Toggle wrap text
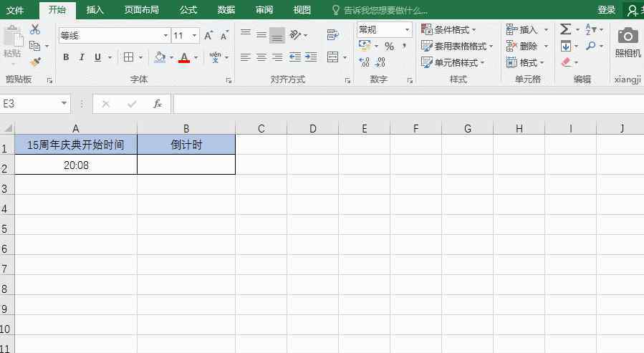644x353 pixels. [333, 35]
